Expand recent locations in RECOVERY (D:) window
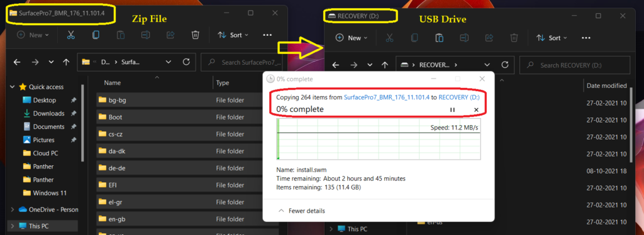This screenshot has width=644, height=235. (x=370, y=65)
